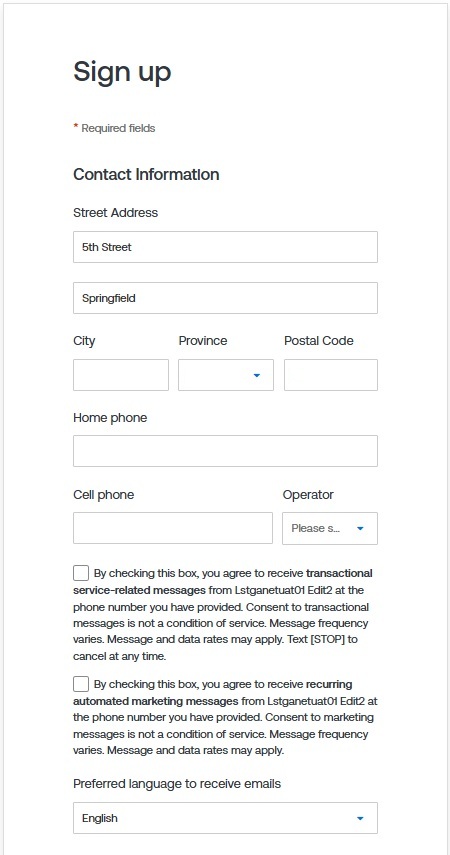450x855 pixels.
Task: Tick the recurring automated marketing messages checkbox
Action: click(x=81, y=684)
